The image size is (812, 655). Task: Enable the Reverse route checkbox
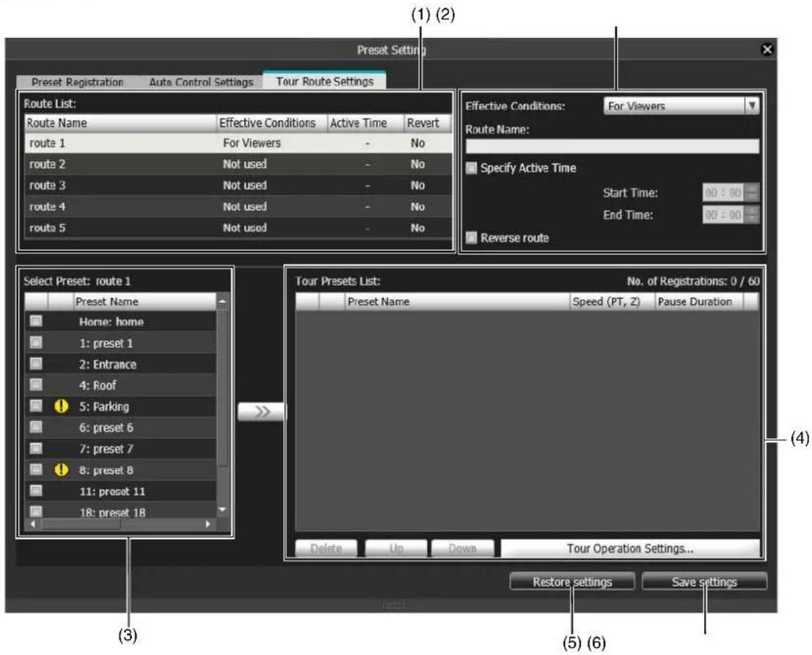(471, 238)
